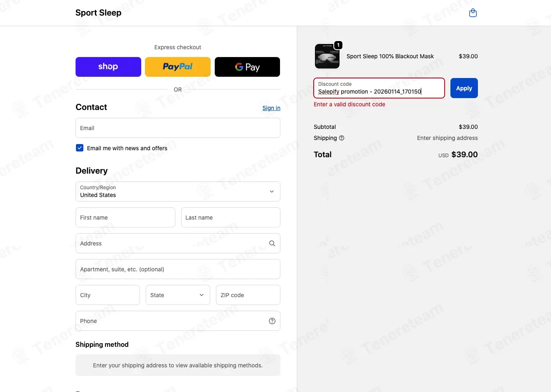Pay with Shop Pay express button
The width and height of the screenshot is (551, 392).
[x=108, y=67]
